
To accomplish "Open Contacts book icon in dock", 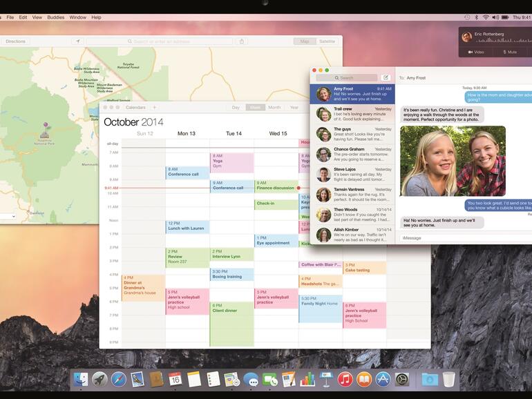I will click(x=156, y=380).
